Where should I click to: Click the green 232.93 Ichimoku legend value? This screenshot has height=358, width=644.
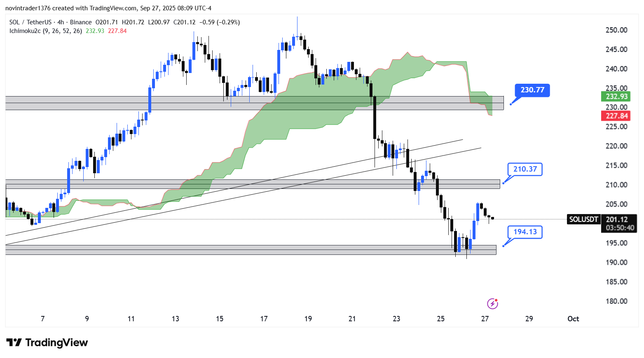pos(95,31)
